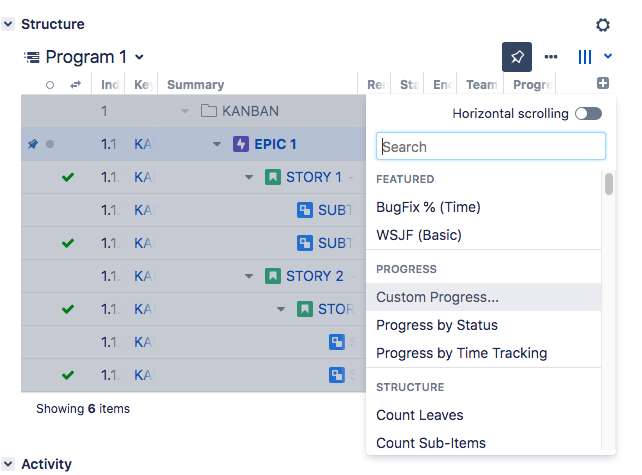Click the three-dots more options button
The width and height of the screenshot is (642, 475).
(x=551, y=57)
